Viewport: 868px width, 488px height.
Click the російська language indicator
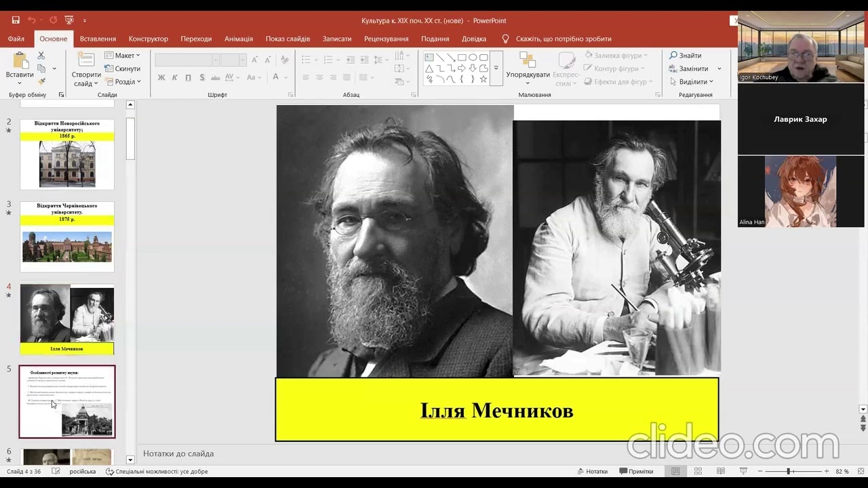point(82,471)
